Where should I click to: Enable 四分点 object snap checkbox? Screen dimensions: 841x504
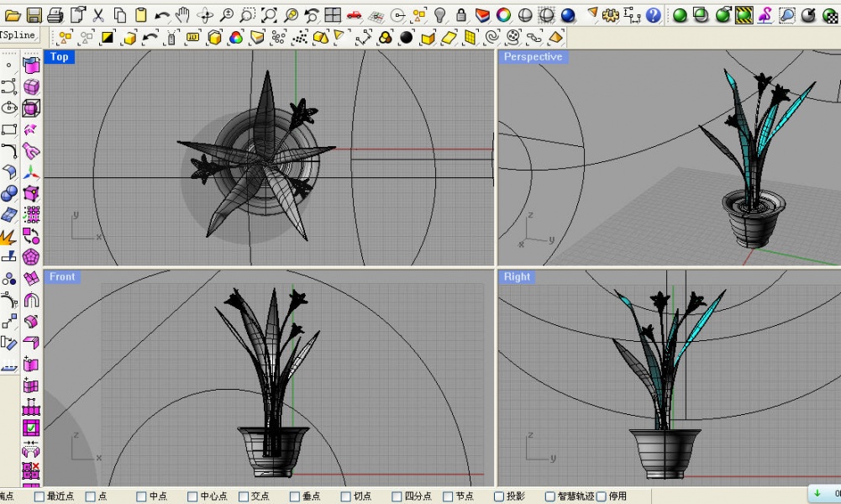397,496
